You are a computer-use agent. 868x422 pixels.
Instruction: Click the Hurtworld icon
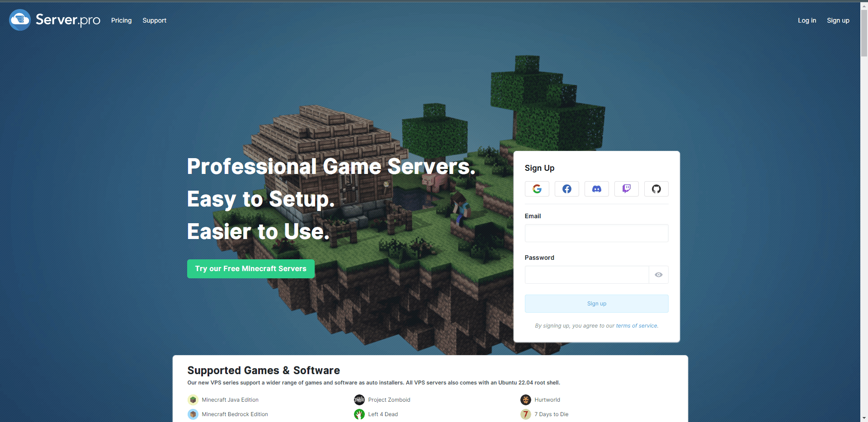[x=526, y=400]
